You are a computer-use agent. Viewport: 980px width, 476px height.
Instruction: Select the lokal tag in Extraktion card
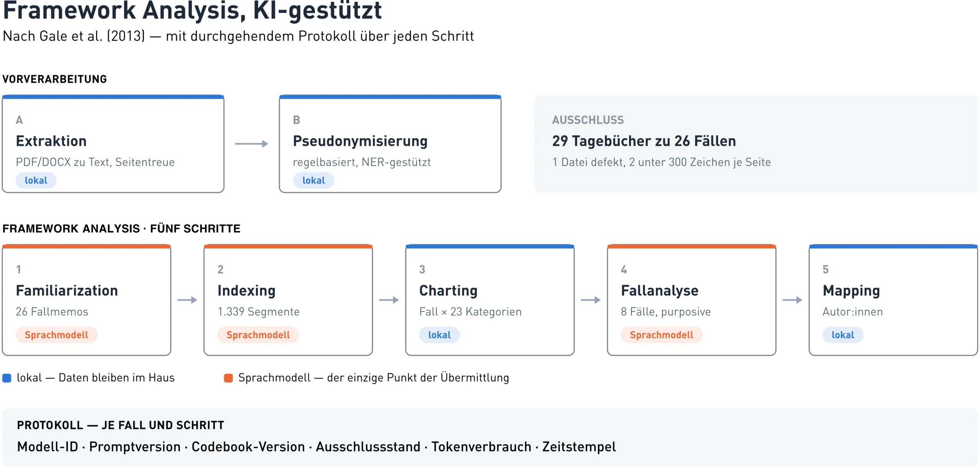[36, 180]
